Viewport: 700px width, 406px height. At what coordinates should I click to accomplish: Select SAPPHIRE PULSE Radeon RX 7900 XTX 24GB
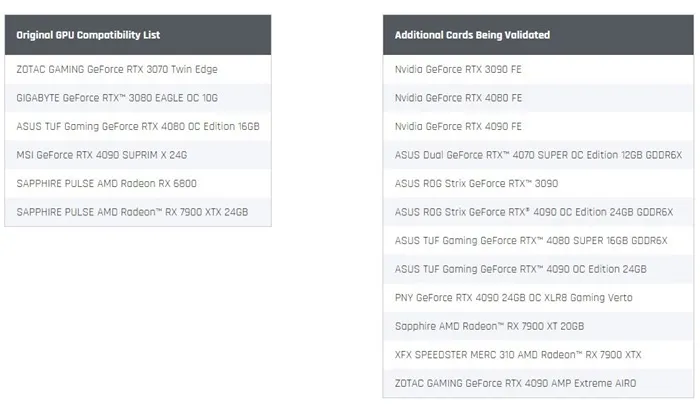point(138,212)
